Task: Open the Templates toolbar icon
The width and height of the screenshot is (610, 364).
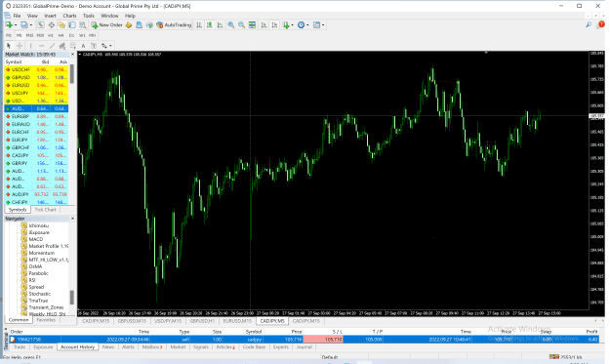Action: click(316, 25)
